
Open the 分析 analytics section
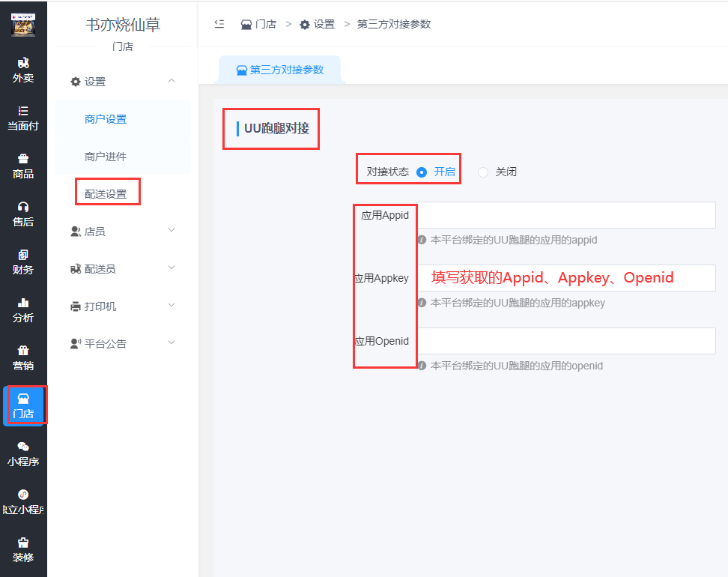(23, 310)
